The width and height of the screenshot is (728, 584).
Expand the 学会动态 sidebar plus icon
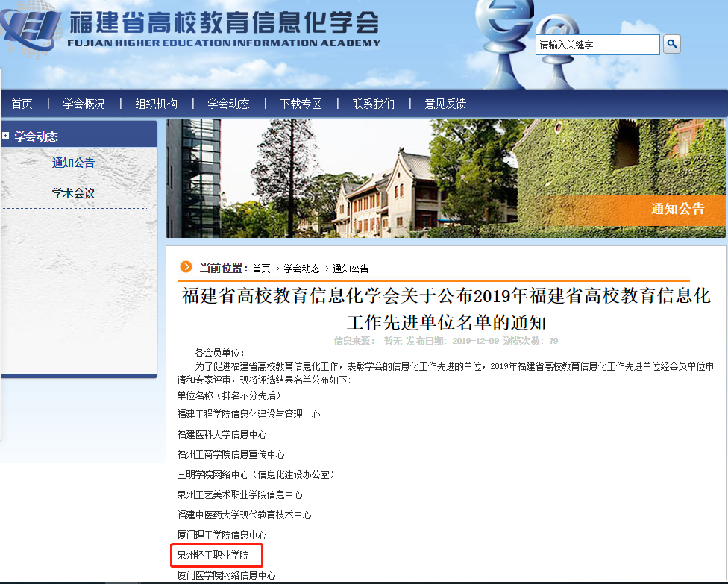[5, 136]
